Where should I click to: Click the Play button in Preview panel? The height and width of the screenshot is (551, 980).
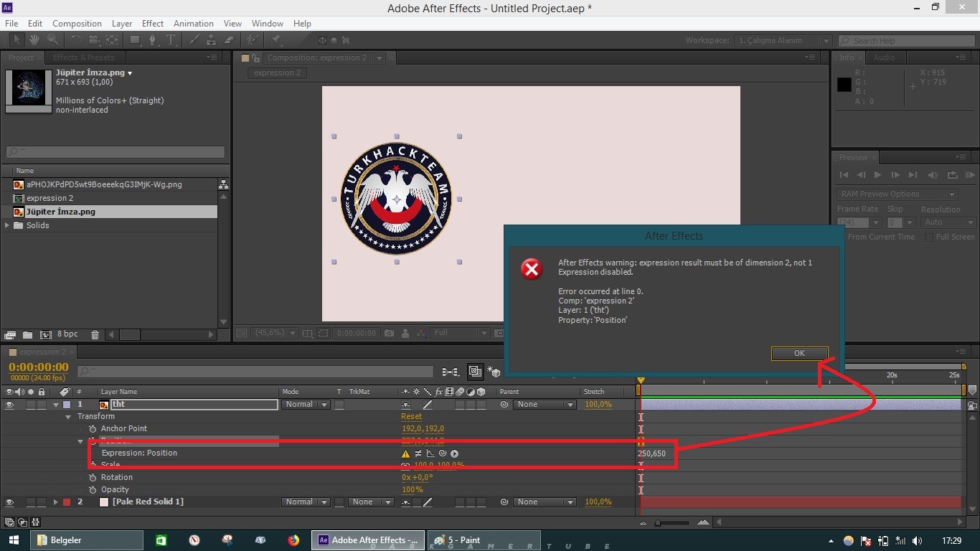(877, 175)
